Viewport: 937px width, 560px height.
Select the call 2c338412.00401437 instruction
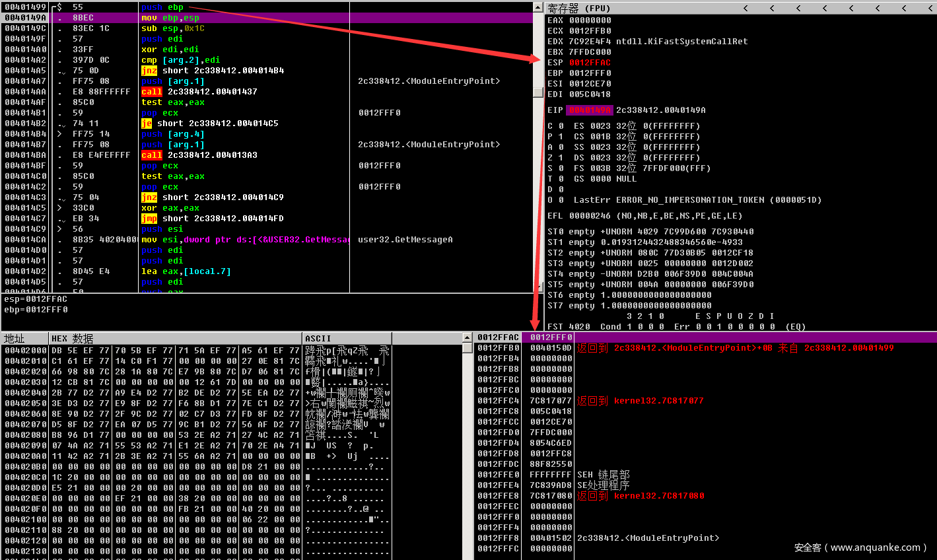(x=211, y=92)
